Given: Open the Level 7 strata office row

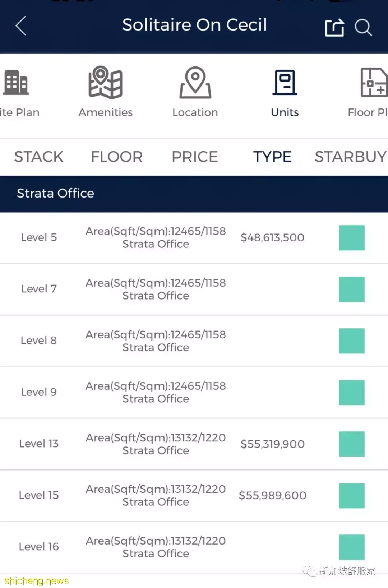Looking at the screenshot, I should click(x=194, y=289).
